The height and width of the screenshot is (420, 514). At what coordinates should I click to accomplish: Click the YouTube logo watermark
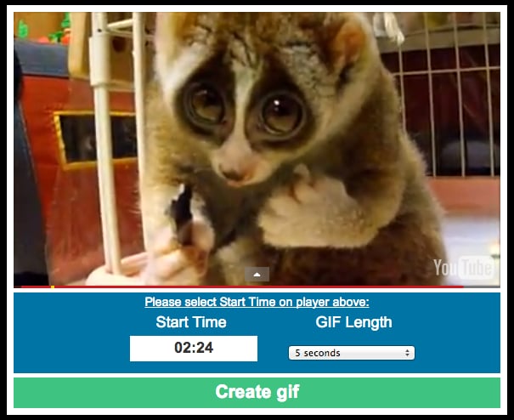click(464, 268)
